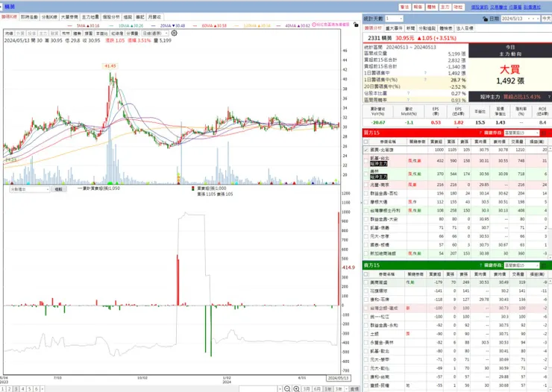Check the 國票-北蜀璞 row checkbox
Image resolution: width=552 pixels, height=392 pixels.
(x=366, y=150)
